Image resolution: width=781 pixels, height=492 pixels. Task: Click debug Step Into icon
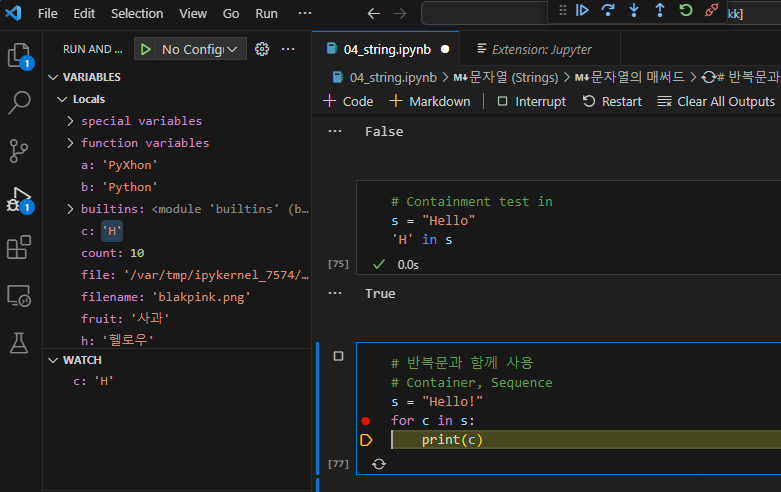tap(634, 10)
